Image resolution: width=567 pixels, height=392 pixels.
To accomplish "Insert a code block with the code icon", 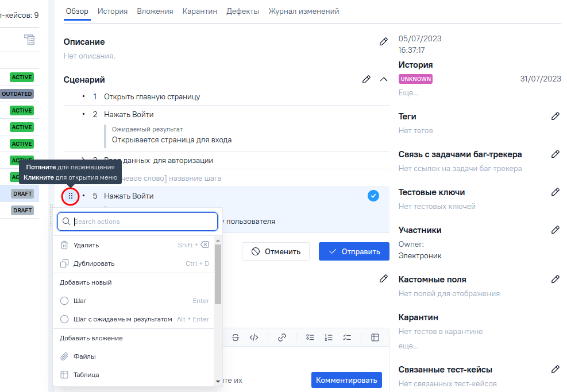I will (x=254, y=337).
